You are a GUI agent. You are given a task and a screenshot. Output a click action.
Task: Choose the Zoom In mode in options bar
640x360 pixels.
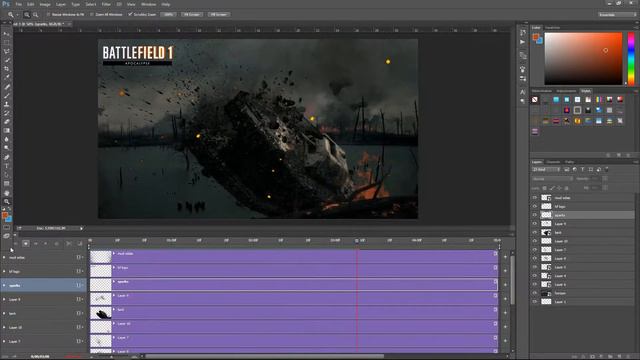click(x=27, y=15)
